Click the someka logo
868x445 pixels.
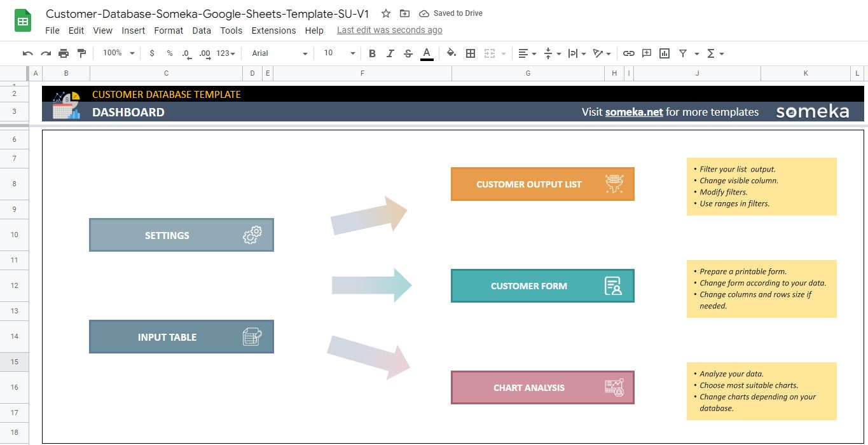812,111
